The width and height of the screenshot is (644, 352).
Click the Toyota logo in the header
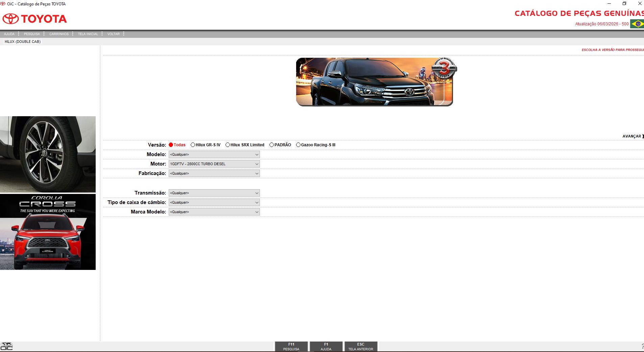(x=35, y=19)
